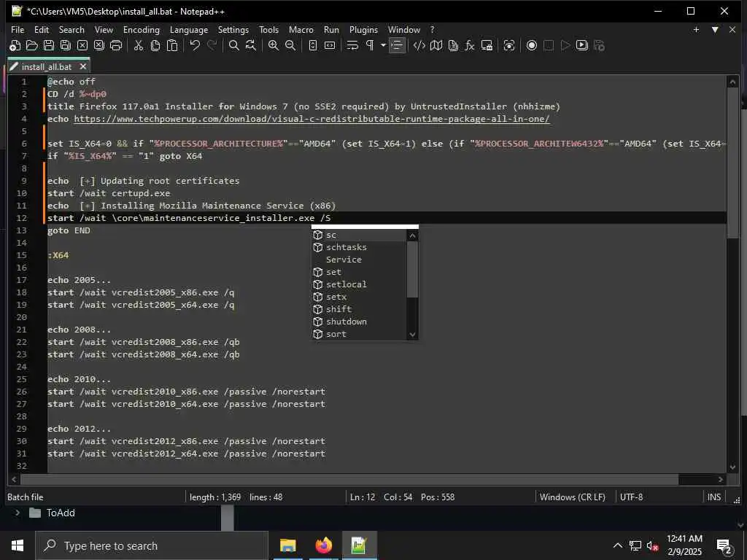747x560 pixels.
Task: Click autocomplete list scroll-down arrow
Action: pyautogui.click(x=413, y=334)
